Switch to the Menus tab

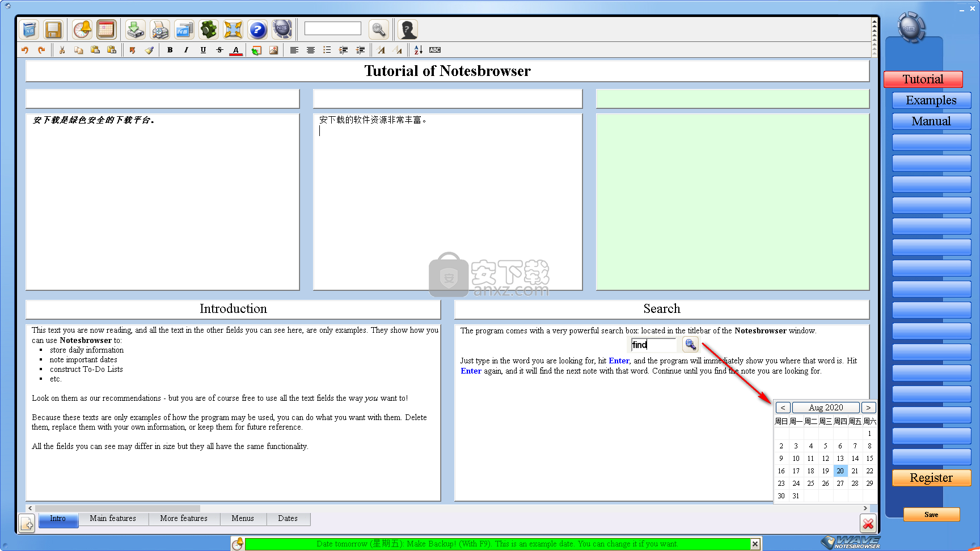tap(243, 519)
